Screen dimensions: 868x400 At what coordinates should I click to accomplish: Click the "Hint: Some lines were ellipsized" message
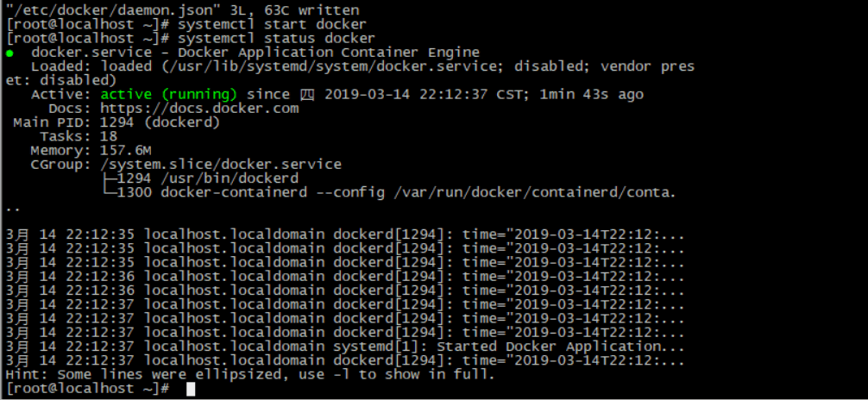point(250,374)
